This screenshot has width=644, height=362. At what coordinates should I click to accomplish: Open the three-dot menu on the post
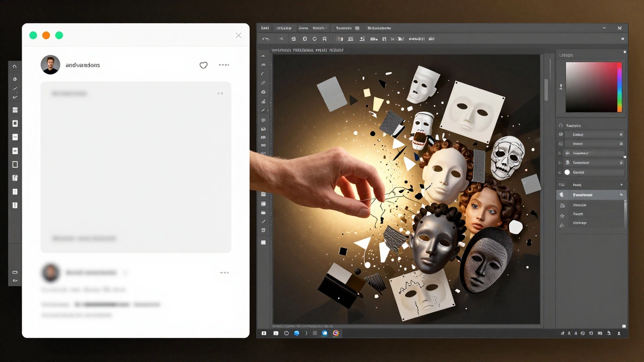click(224, 65)
